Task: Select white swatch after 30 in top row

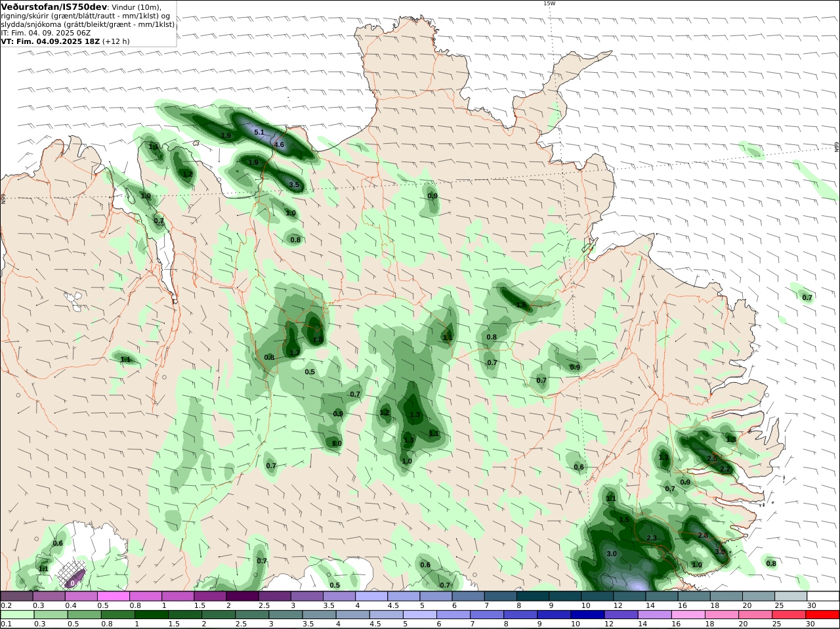Action: tap(823, 596)
